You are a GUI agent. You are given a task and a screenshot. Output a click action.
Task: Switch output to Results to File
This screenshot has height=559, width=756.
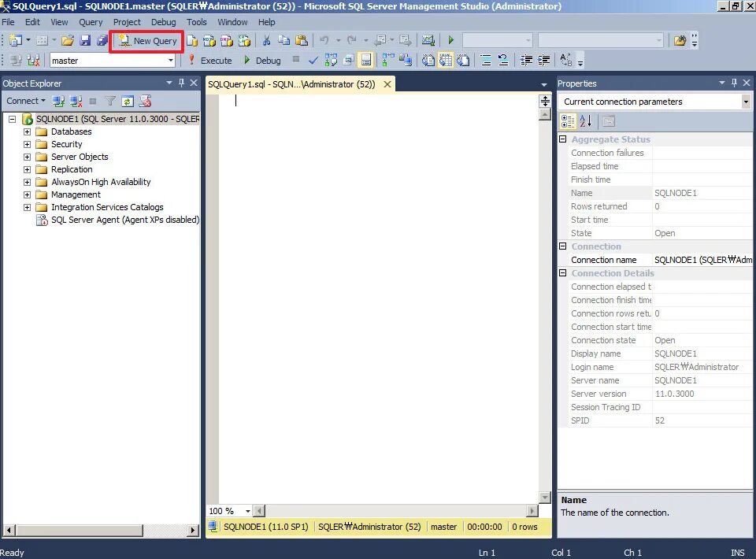[463, 61]
